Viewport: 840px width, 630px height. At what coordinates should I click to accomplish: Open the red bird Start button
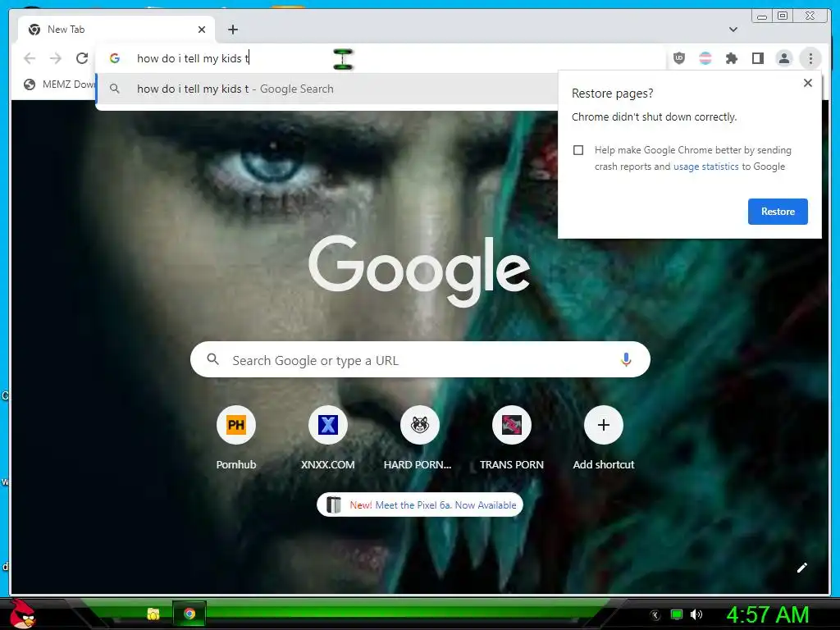(x=22, y=614)
